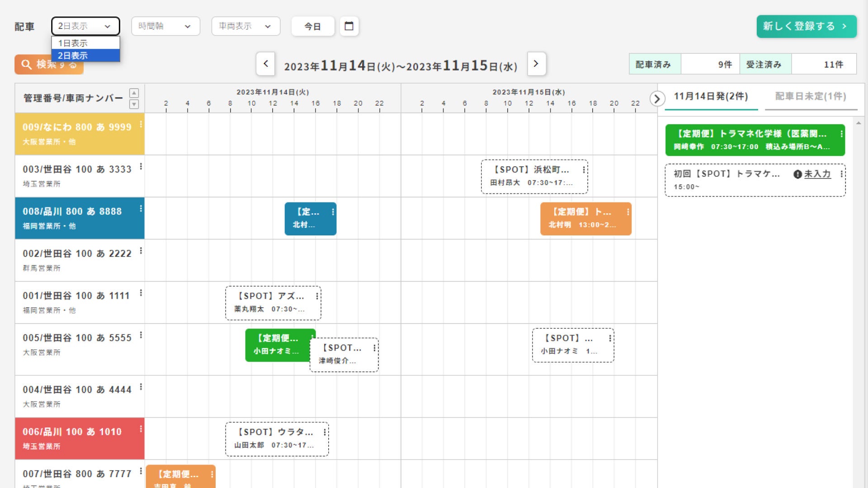
Task: Switch to 配車日未定(1件) tab
Action: (x=811, y=96)
